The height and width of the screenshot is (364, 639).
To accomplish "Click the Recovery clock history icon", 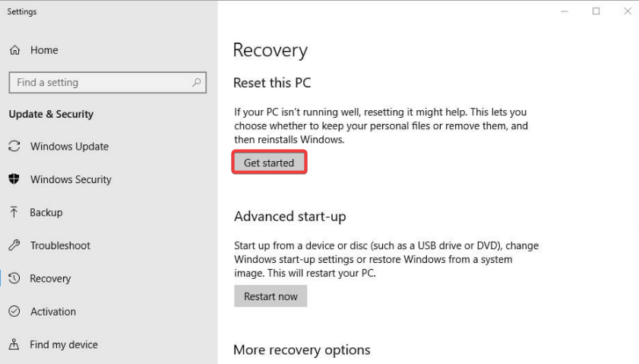I will [x=14, y=278].
